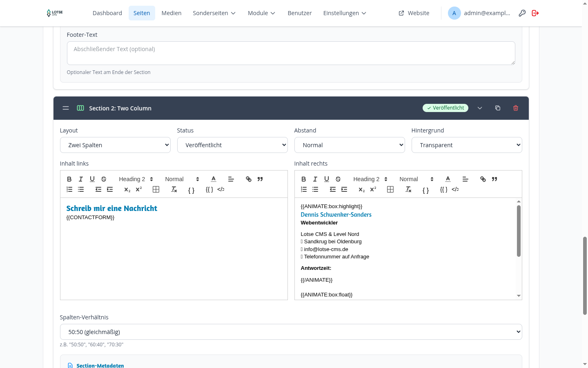Screen dimensions: 588x368
Task: Click the logout icon in the top bar
Action: (x=535, y=13)
